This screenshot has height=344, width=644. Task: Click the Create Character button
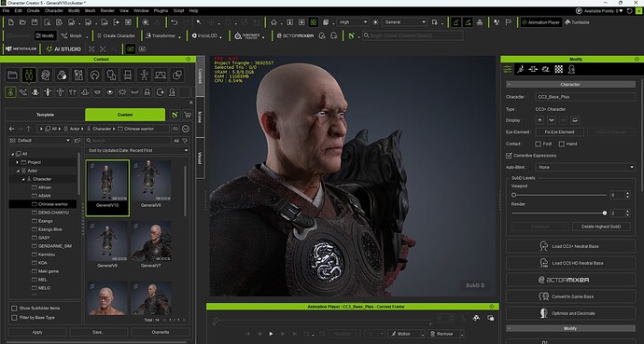pos(116,35)
